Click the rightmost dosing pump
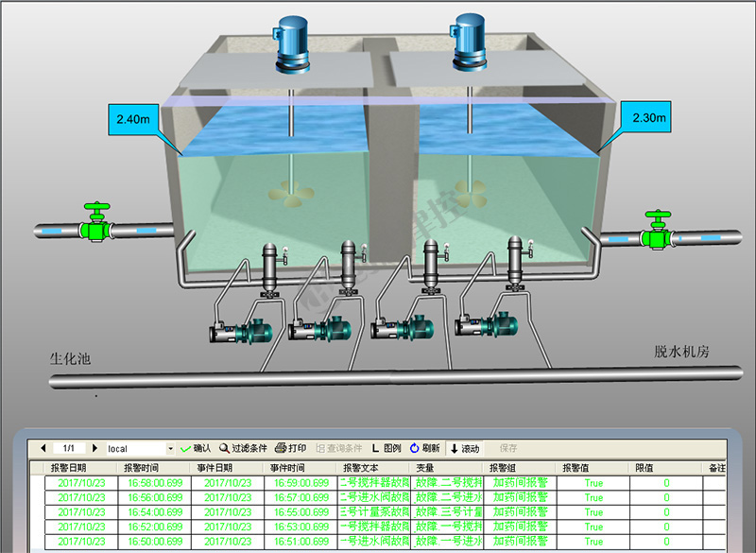756x553 pixels. pyautogui.click(x=487, y=327)
